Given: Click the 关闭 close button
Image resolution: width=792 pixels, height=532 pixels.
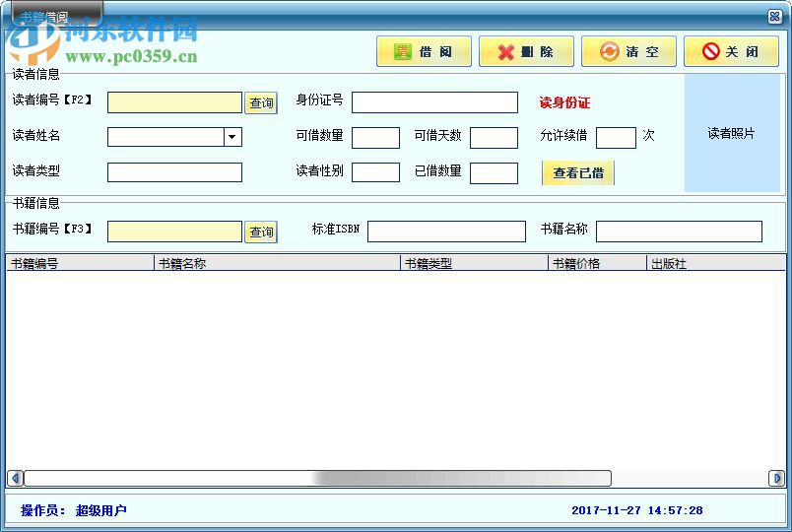Looking at the screenshot, I should 731,51.
